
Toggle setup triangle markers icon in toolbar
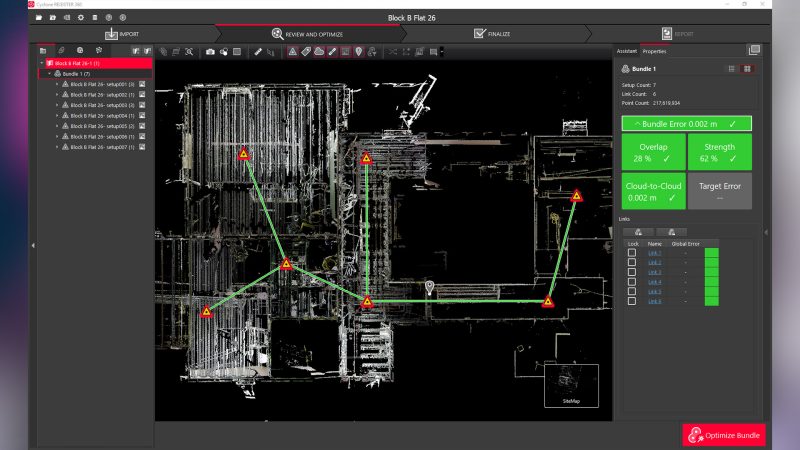pos(292,50)
